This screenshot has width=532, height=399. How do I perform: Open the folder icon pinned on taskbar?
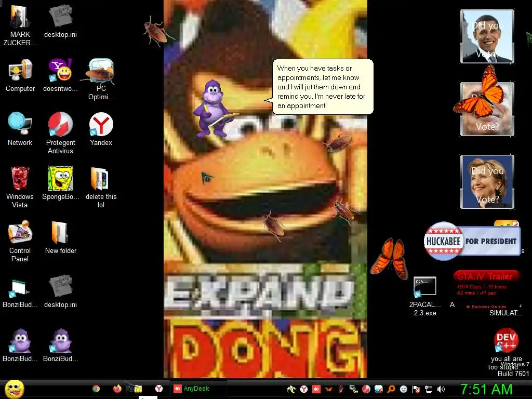pyautogui.click(x=137, y=389)
